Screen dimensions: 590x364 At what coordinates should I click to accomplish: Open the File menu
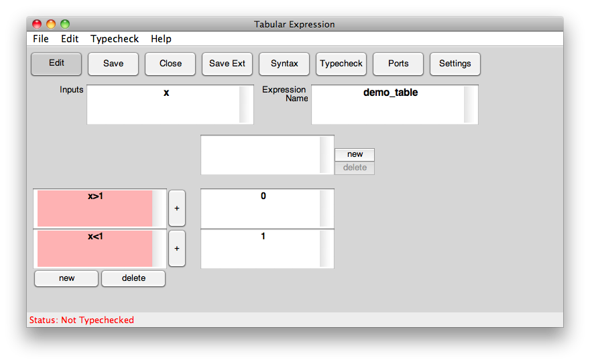click(x=41, y=39)
